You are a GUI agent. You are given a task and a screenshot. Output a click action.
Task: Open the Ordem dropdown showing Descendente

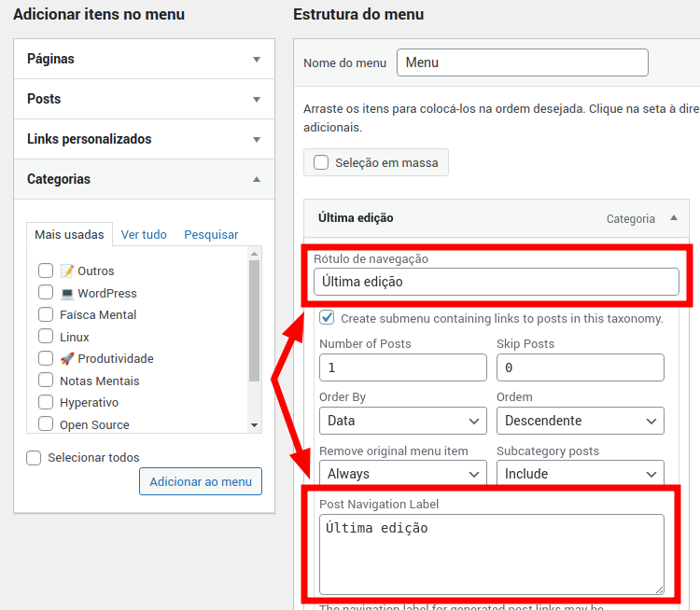pos(580,421)
